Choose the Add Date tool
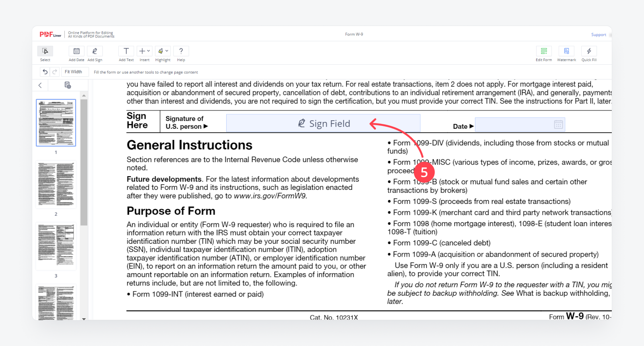Viewport: 644px width, 346px height. [76, 51]
